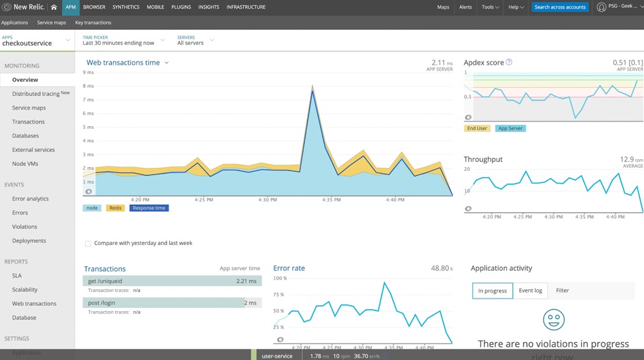This screenshot has height=360, width=644.
Task: Switch to the BROWSER tab
Action: pos(94,7)
